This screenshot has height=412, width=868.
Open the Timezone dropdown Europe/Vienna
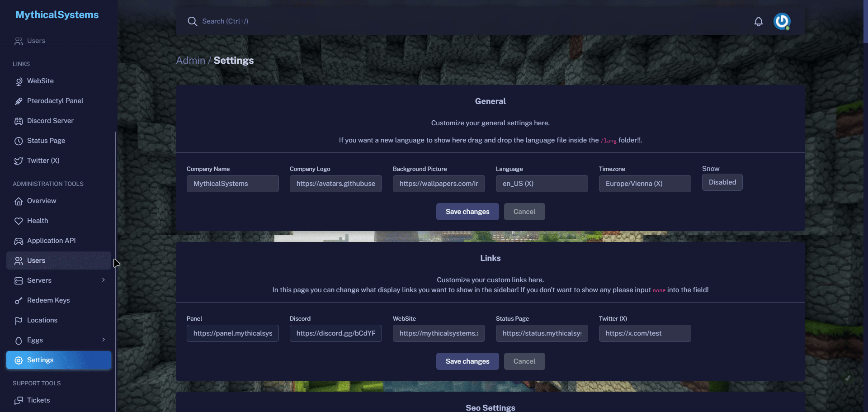(x=645, y=184)
